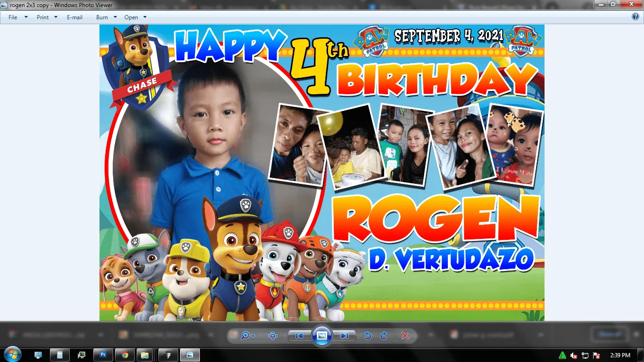Expand the Burn dropdown arrow
This screenshot has height=362, width=644.
point(115,17)
